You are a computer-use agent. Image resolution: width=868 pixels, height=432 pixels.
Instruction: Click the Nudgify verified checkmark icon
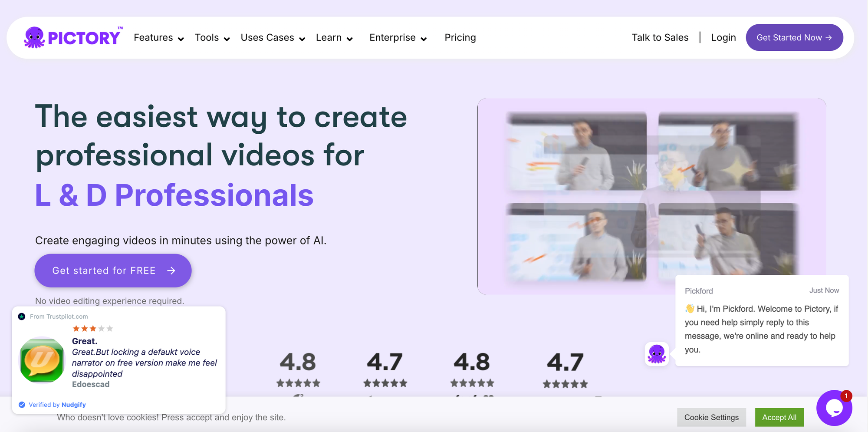tap(22, 405)
